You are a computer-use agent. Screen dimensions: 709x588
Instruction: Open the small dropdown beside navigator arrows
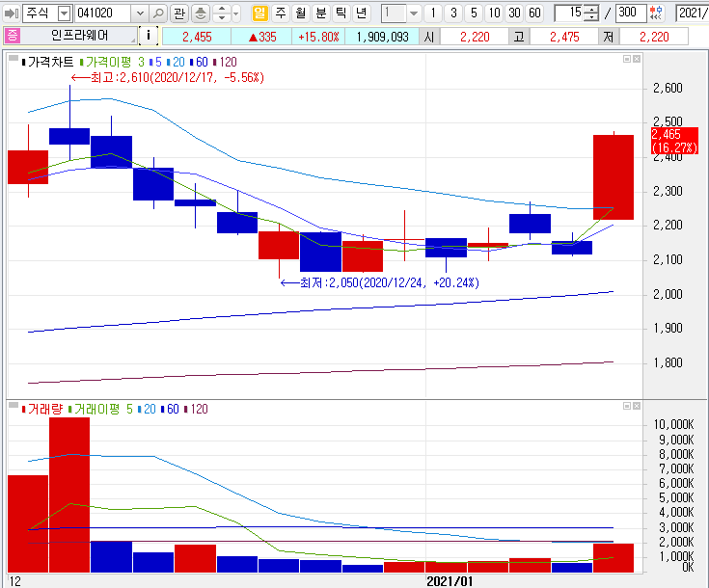tap(236, 13)
